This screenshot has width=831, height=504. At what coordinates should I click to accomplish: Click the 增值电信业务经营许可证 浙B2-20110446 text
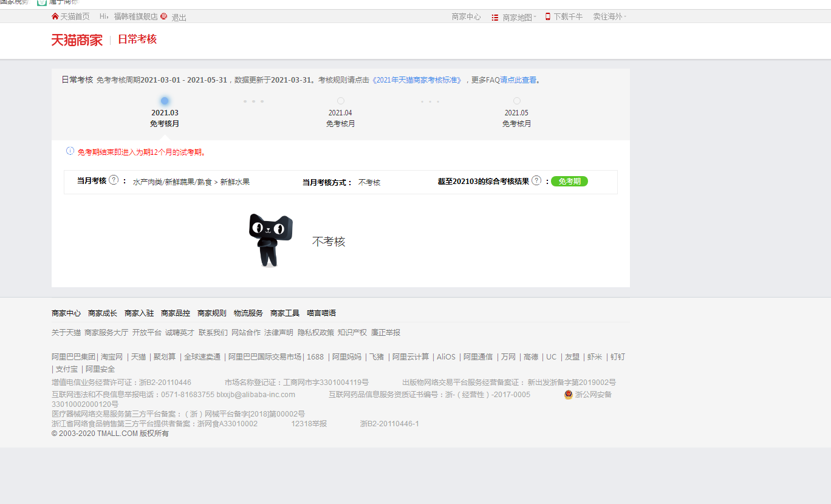tap(121, 383)
